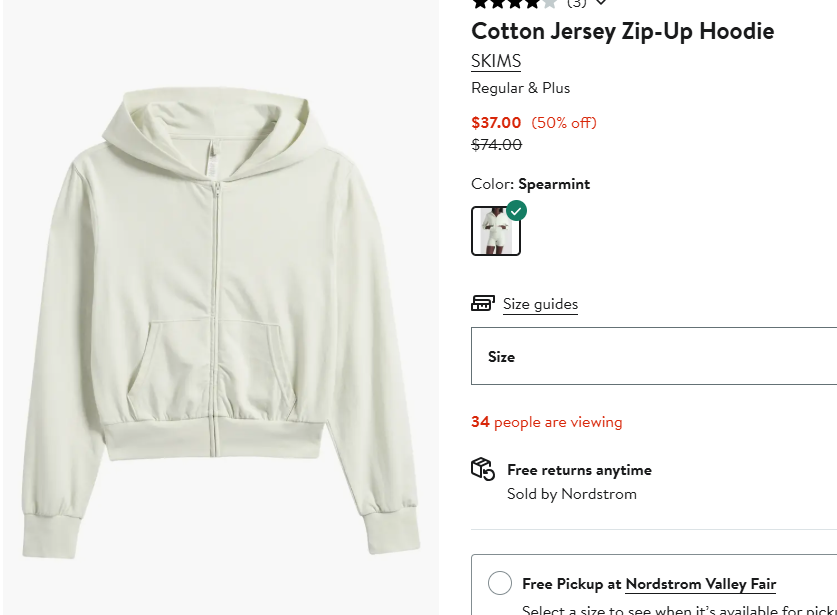Image resolution: width=837 pixels, height=615 pixels.
Task: Click the 34 people are viewing notice
Action: point(546,422)
